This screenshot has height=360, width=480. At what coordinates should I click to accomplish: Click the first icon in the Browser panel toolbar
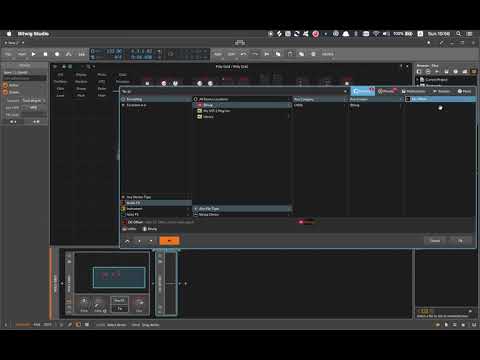click(419, 72)
